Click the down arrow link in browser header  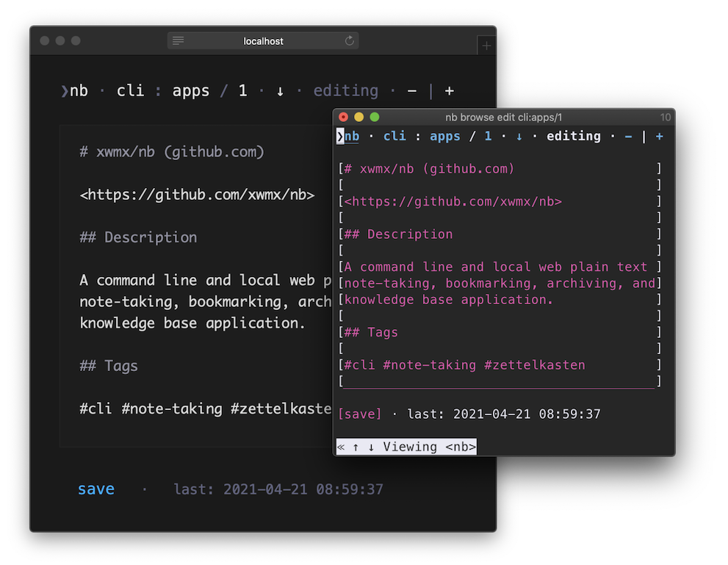[x=280, y=91]
